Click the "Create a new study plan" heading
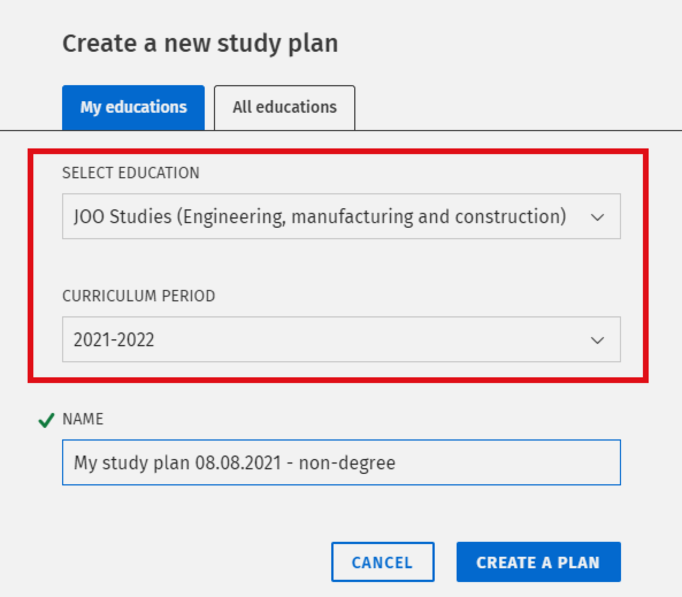 coord(200,44)
